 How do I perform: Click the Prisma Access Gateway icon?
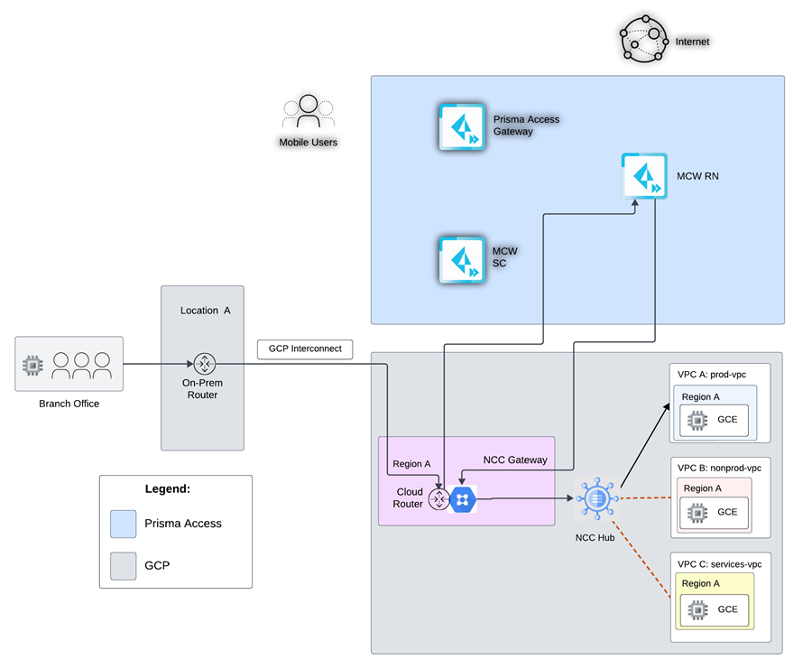tap(463, 127)
